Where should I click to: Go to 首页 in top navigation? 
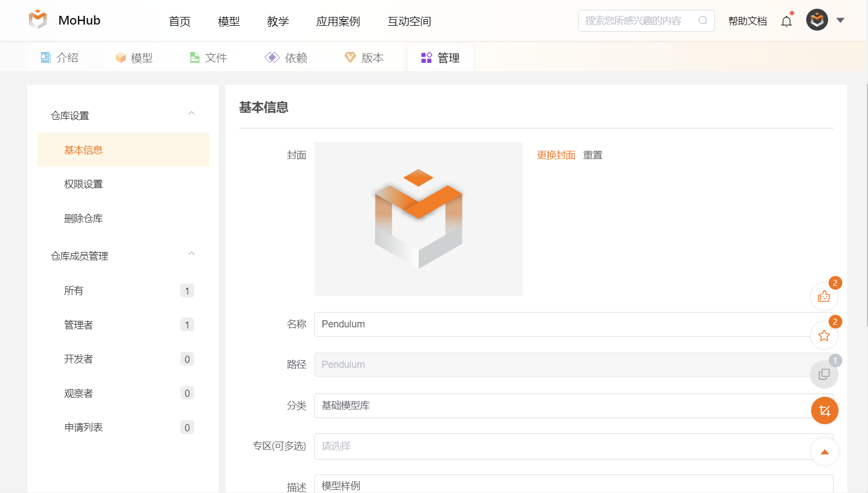(x=180, y=21)
